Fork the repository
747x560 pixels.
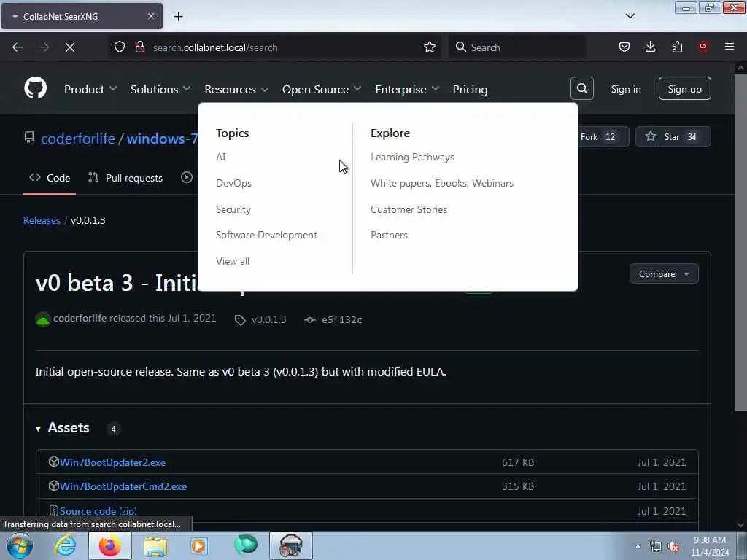[603, 136]
